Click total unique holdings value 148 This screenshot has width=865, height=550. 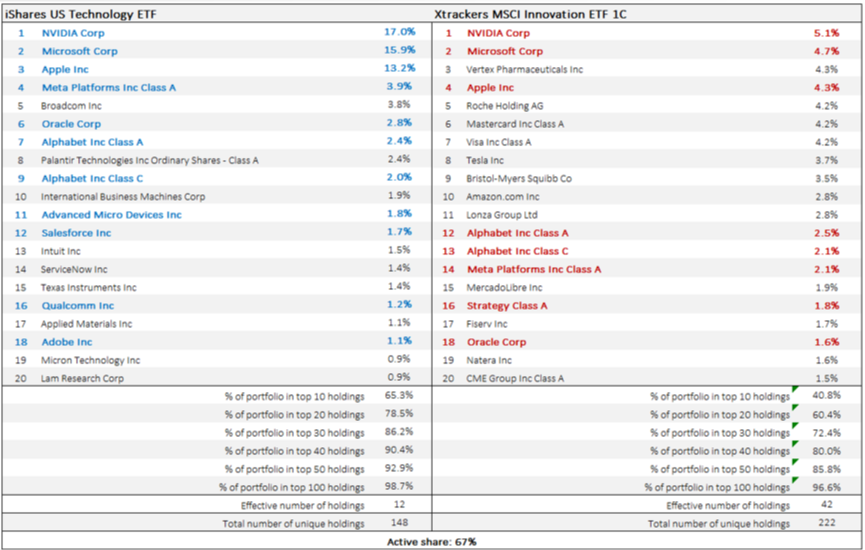tap(399, 522)
